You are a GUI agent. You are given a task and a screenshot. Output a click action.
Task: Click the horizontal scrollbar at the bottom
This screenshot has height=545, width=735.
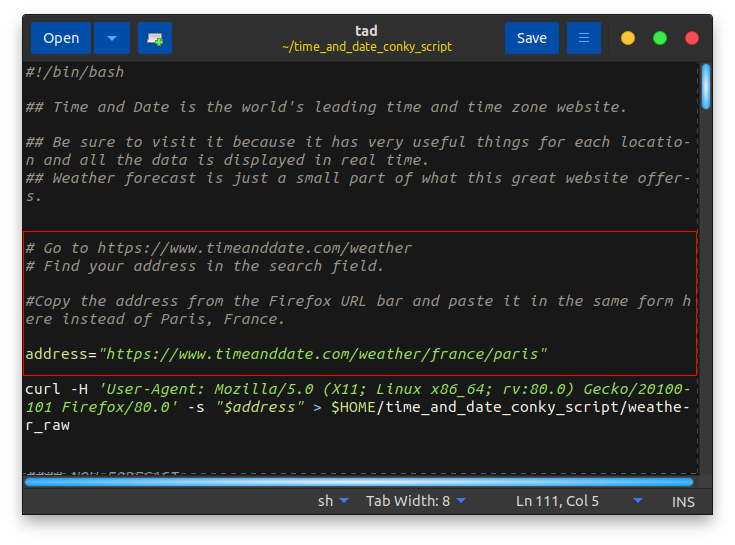pyautogui.click(x=359, y=482)
